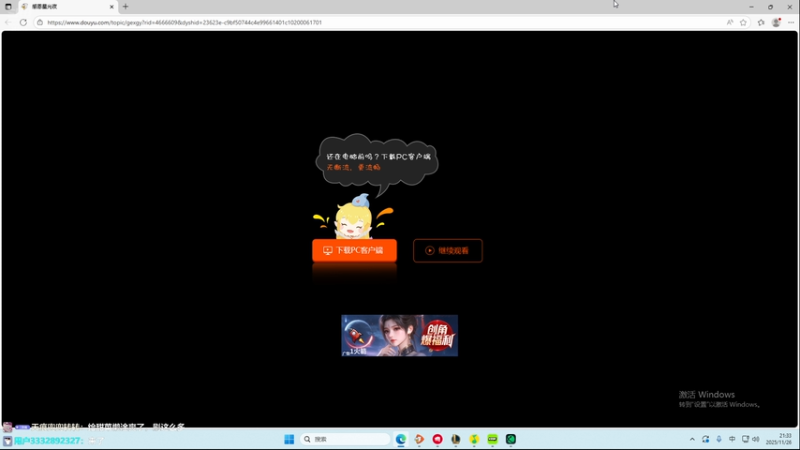Click the browser back arrow
Image resolution: width=800 pixels, height=450 pixels.
click(x=8, y=22)
